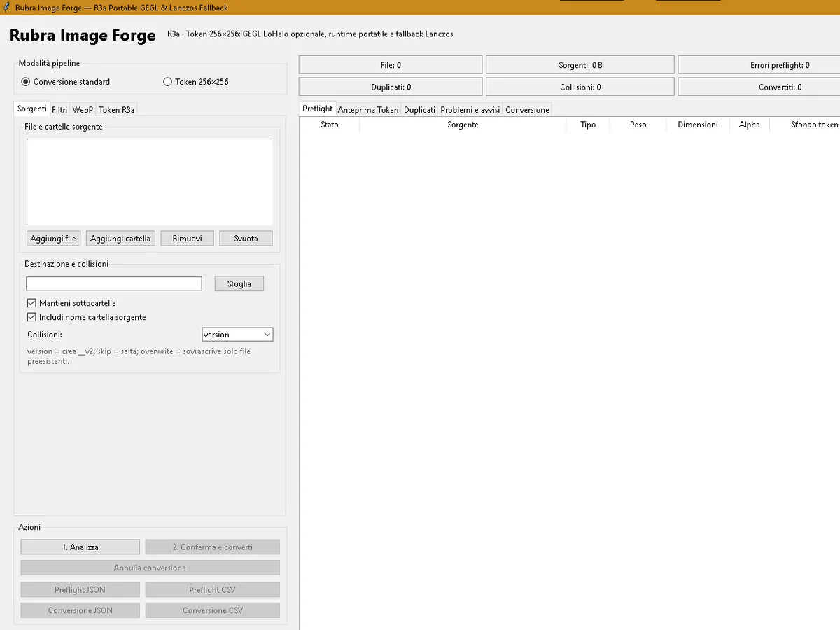840x630 pixels.
Task: Click the Aggiungi file button
Action: pos(53,239)
